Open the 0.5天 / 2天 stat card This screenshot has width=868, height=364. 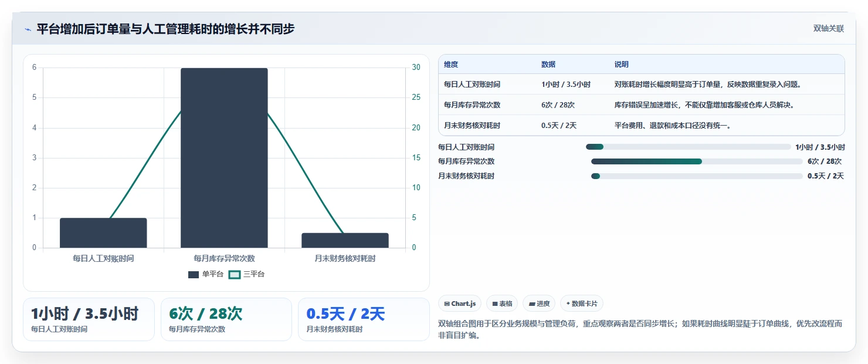coord(364,319)
